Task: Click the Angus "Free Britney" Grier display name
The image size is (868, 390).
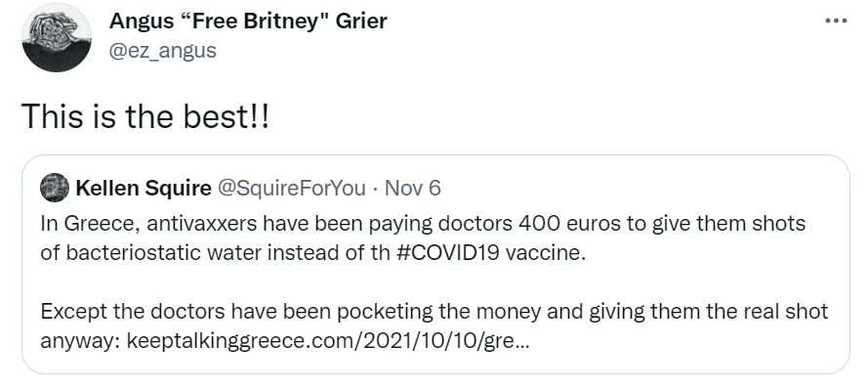Action: [x=248, y=22]
